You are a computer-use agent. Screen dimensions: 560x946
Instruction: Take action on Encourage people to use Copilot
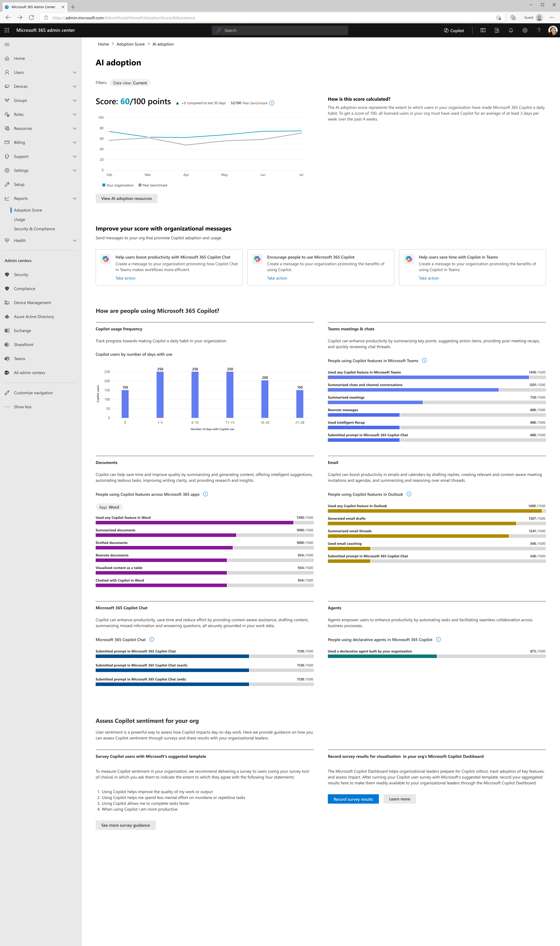coord(277,278)
